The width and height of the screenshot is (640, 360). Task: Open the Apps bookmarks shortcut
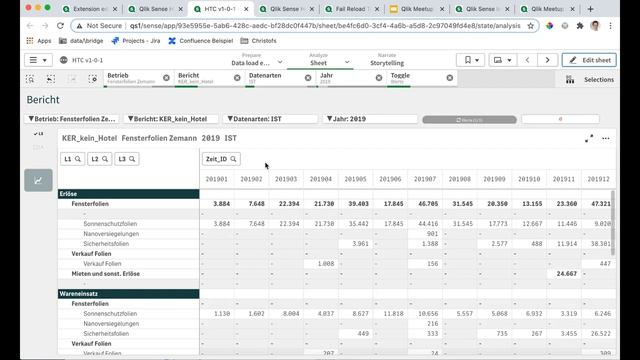tap(39, 41)
